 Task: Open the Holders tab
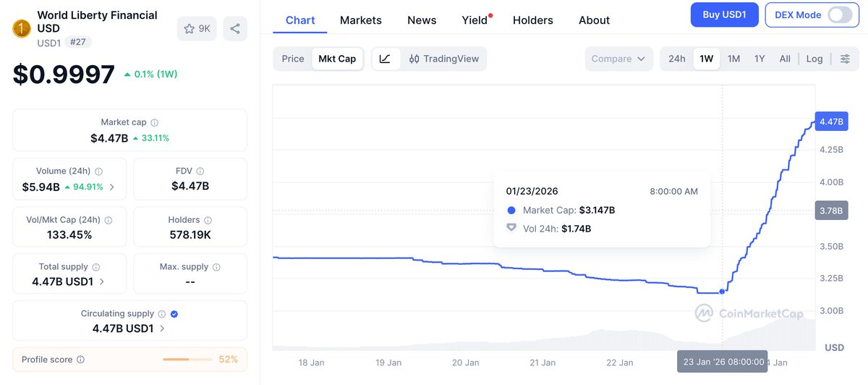point(532,20)
